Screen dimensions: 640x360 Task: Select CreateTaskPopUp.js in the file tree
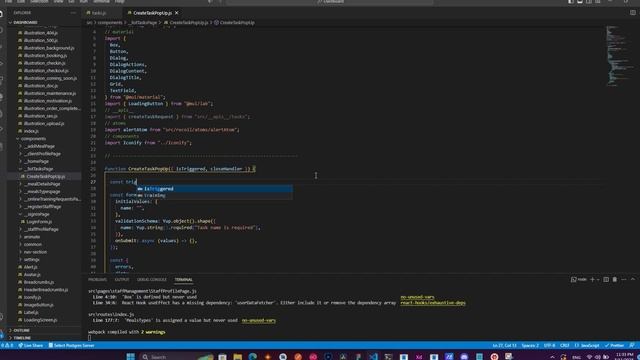45,177
